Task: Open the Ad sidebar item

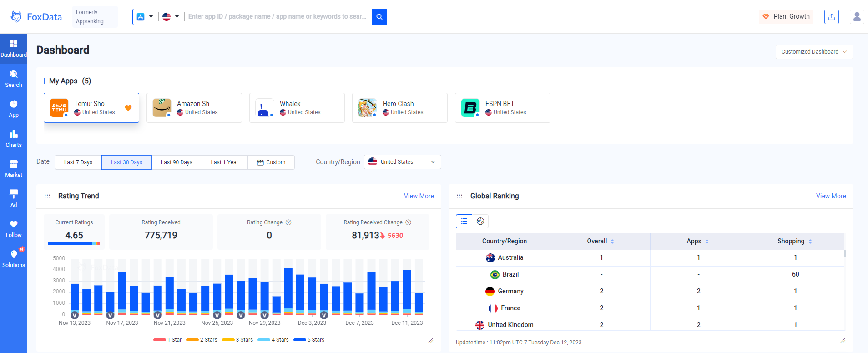Action: tap(14, 199)
